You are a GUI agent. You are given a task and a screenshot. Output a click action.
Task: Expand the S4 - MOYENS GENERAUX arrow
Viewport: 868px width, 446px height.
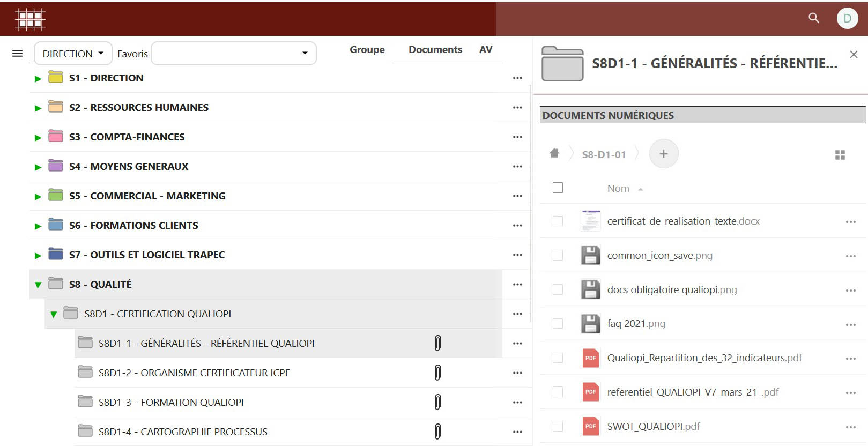tap(38, 167)
